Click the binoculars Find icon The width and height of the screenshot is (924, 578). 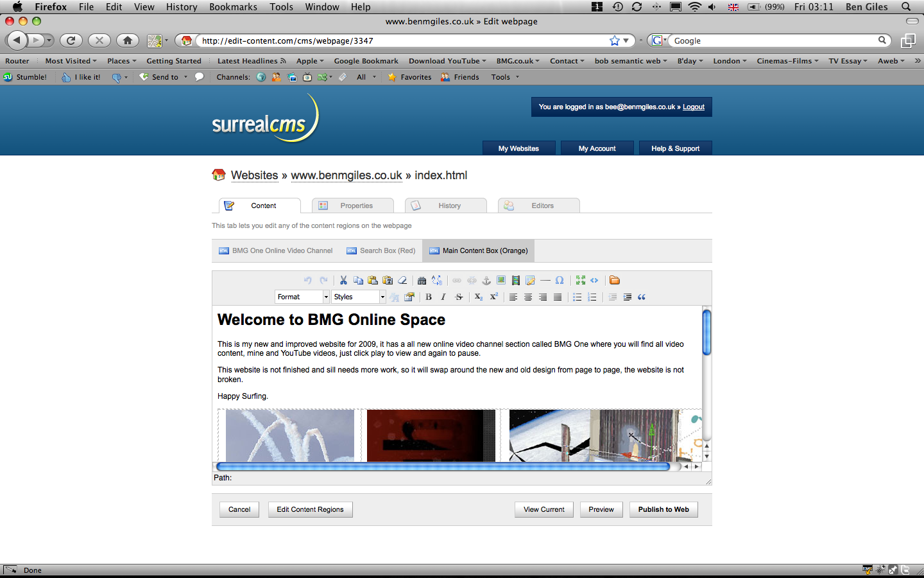422,280
